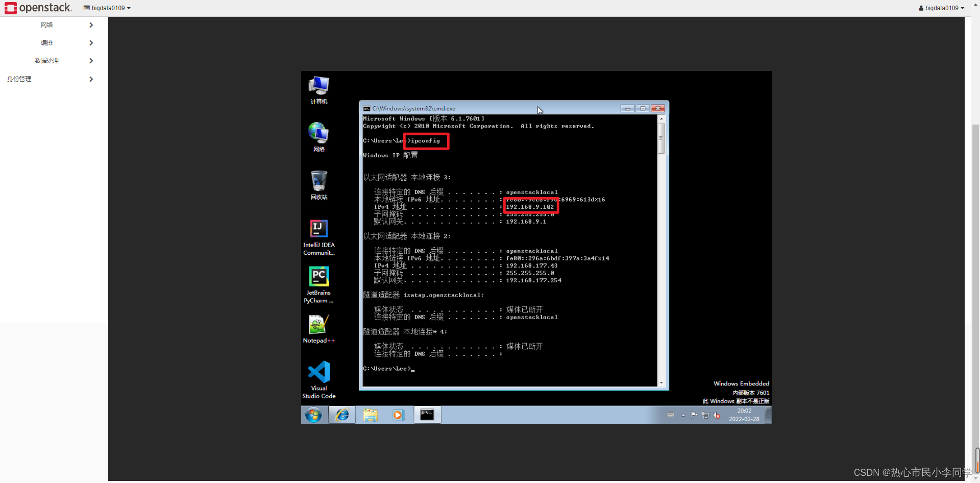Select the JetBrains PyCharm desktop icon

click(319, 285)
